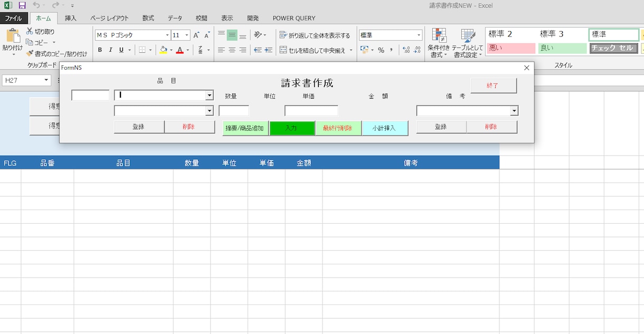Click Decrease Decimal icon
Image resolution: width=644 pixels, height=334 pixels.
[416, 50]
